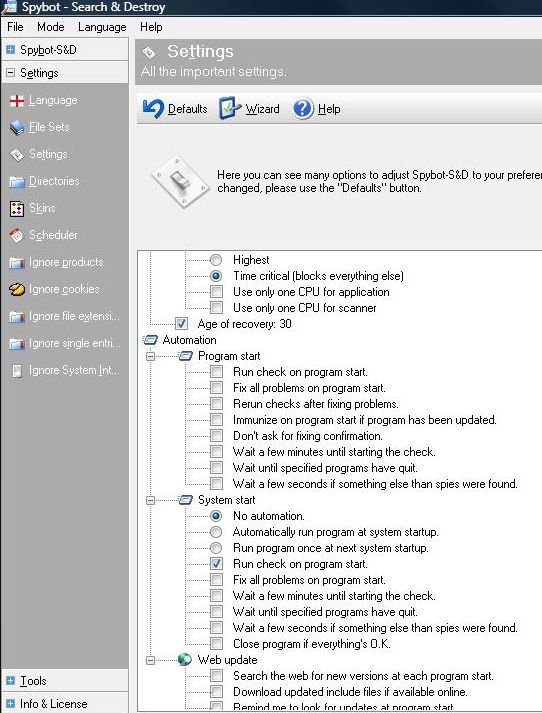Click the Ignore file extensions folder icon

tap(17, 317)
